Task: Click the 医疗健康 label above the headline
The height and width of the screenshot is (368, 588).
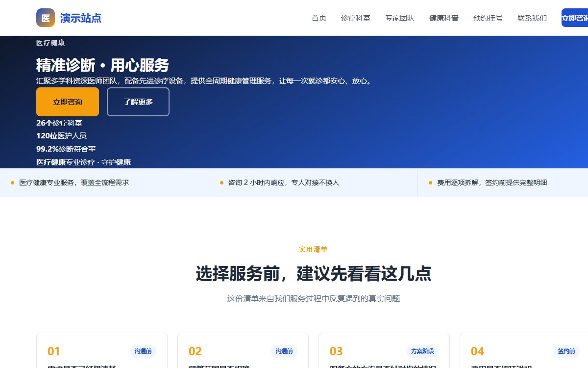Action: 50,43
